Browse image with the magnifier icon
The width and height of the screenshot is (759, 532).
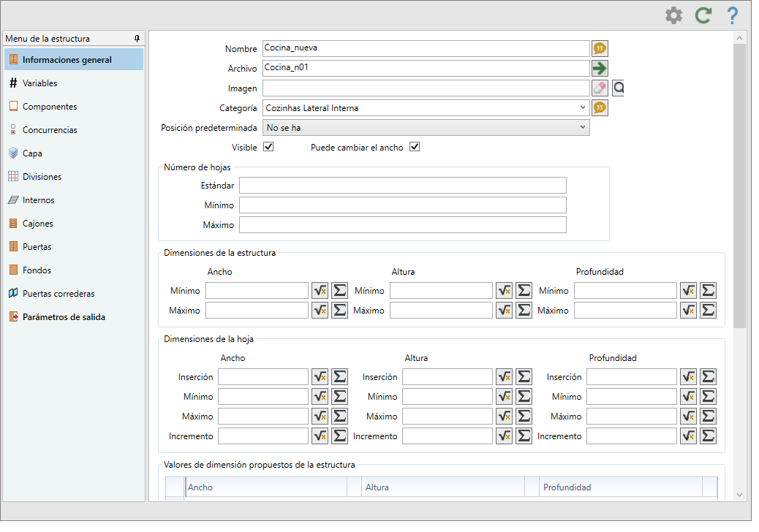click(x=618, y=88)
